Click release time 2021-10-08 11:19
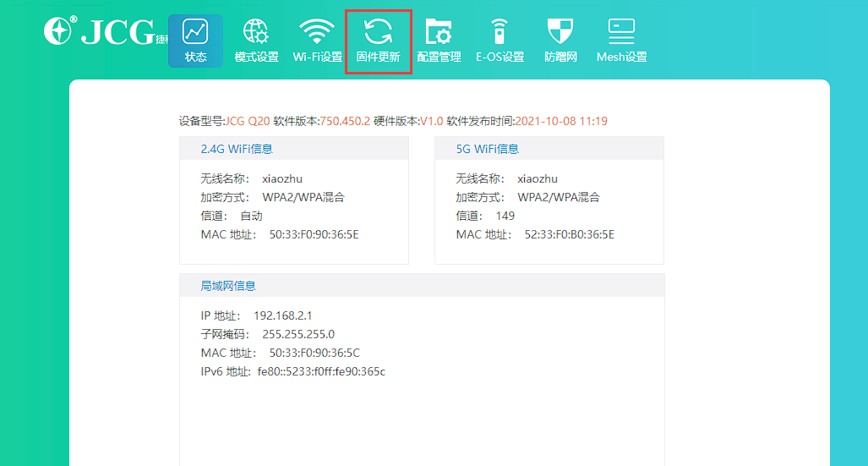The height and width of the screenshot is (466, 868). [561, 121]
